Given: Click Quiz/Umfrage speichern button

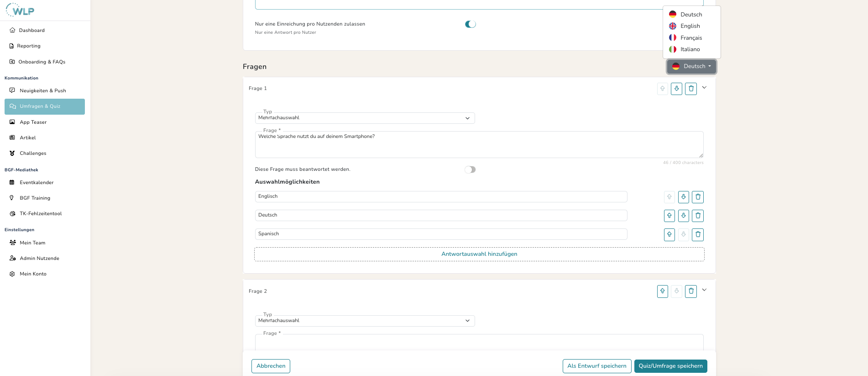Looking at the screenshot, I should (670, 366).
